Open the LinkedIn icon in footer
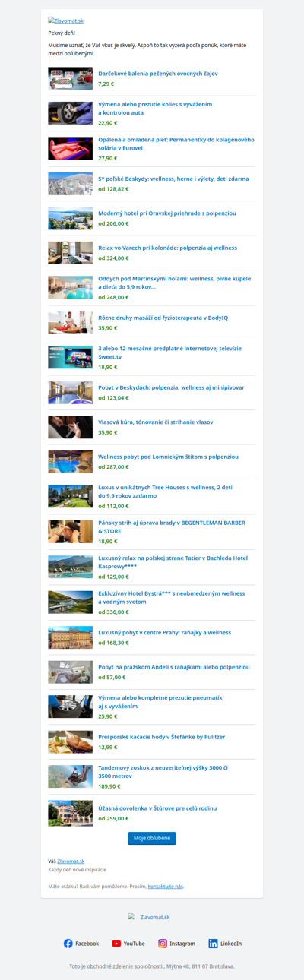Screen dimensions: 304x980 213,944
